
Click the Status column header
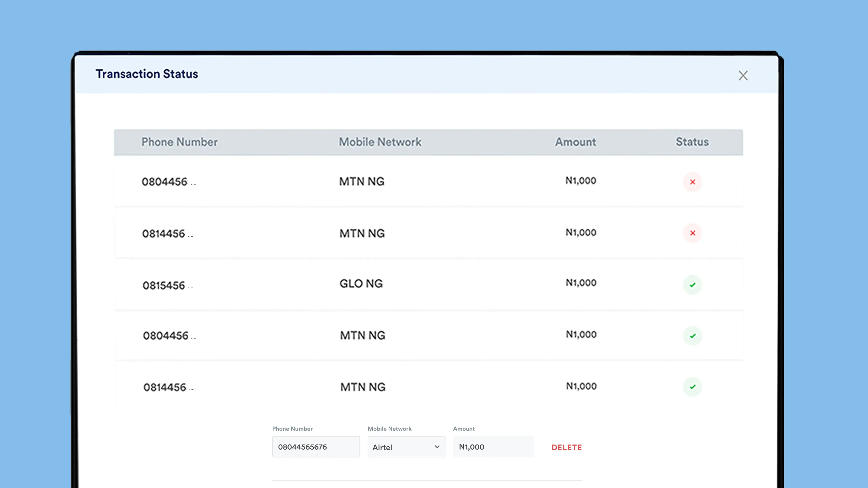[692, 142]
